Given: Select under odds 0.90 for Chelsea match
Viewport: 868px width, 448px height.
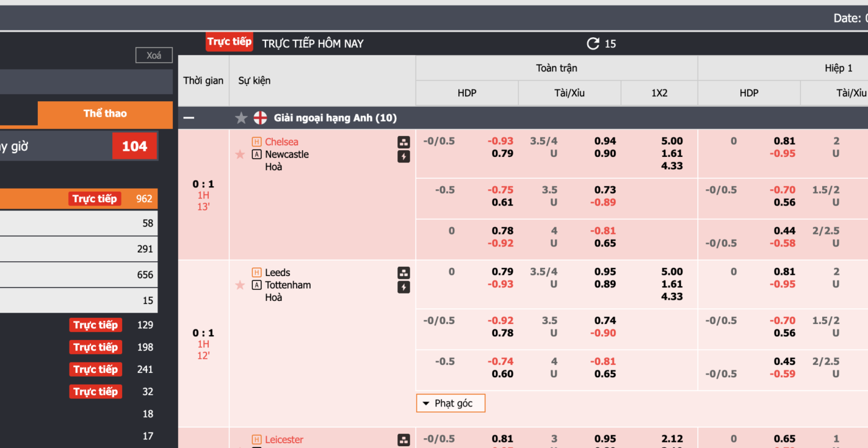Looking at the screenshot, I should point(605,153).
